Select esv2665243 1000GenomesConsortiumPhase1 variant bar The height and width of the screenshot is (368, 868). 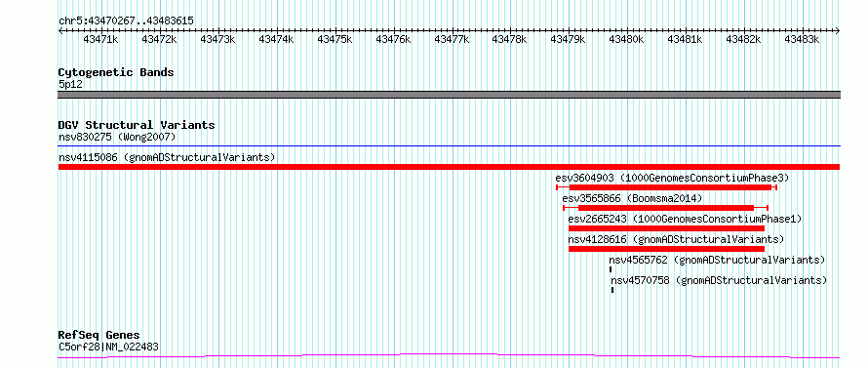coord(666,228)
